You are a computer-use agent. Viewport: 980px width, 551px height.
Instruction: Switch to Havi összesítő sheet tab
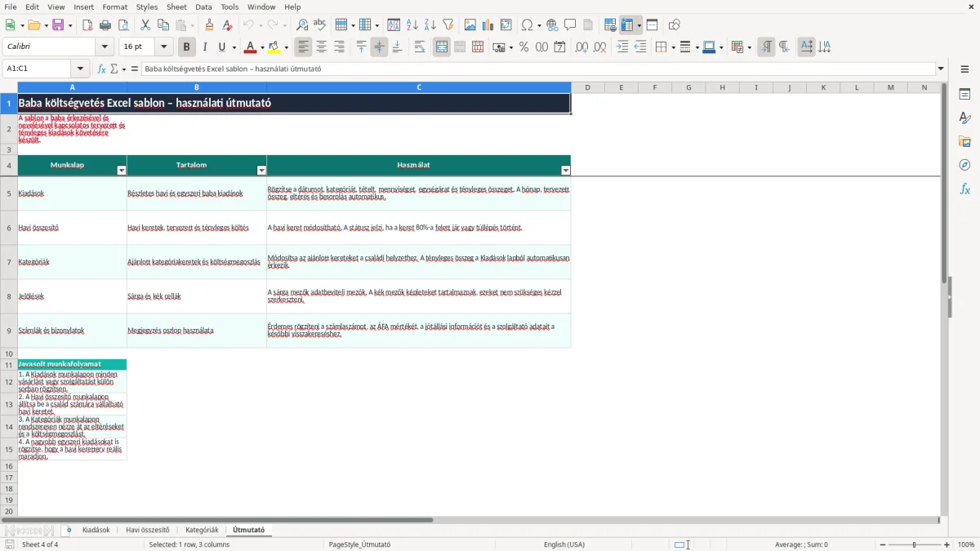click(x=148, y=530)
